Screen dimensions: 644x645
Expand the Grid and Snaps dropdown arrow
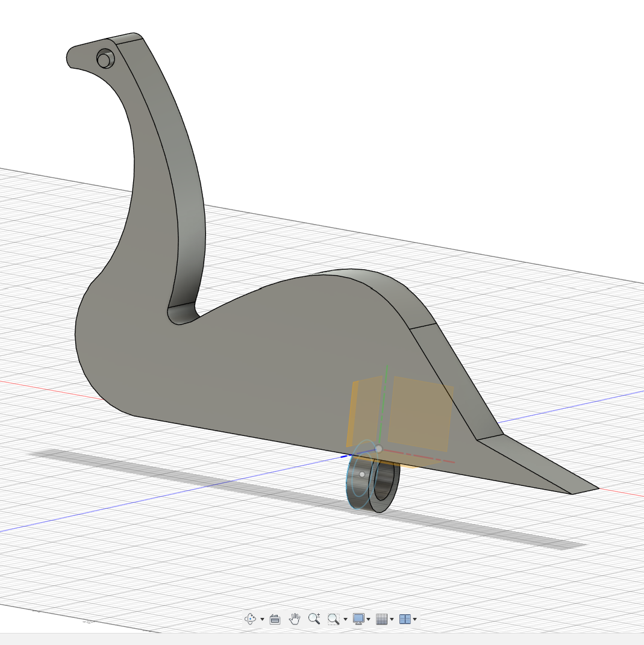pos(392,620)
